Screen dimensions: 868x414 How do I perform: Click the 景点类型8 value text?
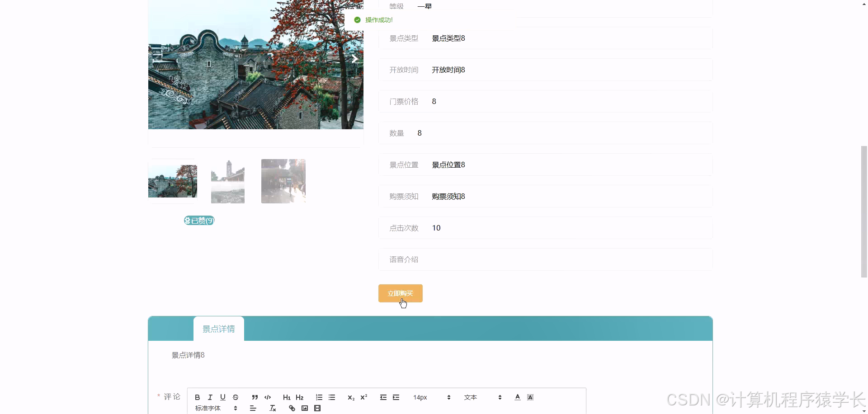tap(448, 38)
